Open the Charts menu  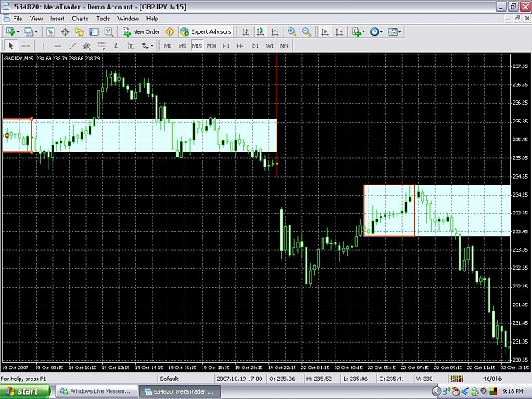(80, 19)
